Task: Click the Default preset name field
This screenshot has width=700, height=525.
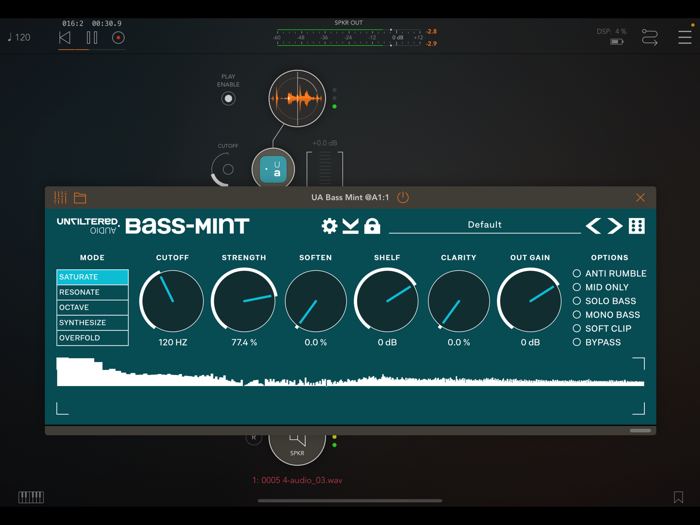Action: click(x=484, y=225)
